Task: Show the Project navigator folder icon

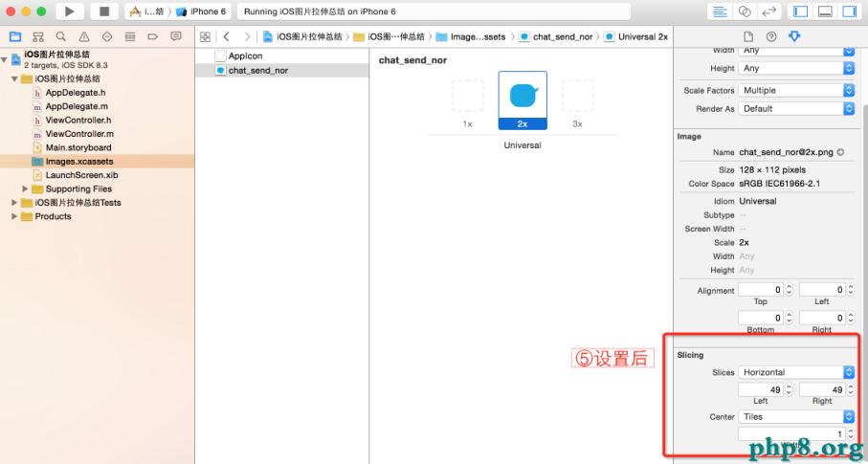Action: tap(15, 37)
